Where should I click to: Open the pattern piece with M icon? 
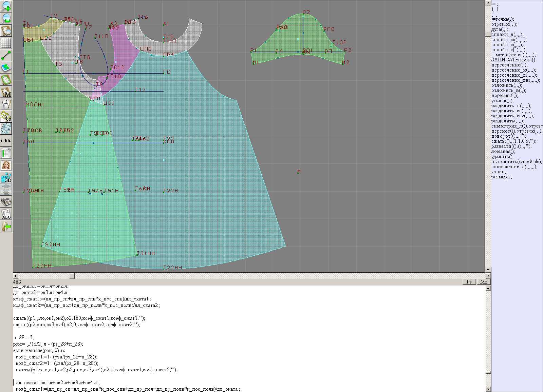pos(6,92)
